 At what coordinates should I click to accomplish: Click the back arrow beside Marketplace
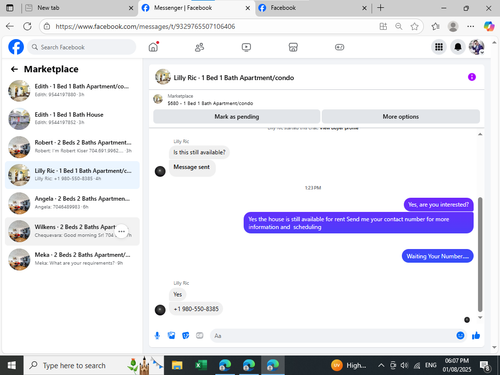pos(14,69)
